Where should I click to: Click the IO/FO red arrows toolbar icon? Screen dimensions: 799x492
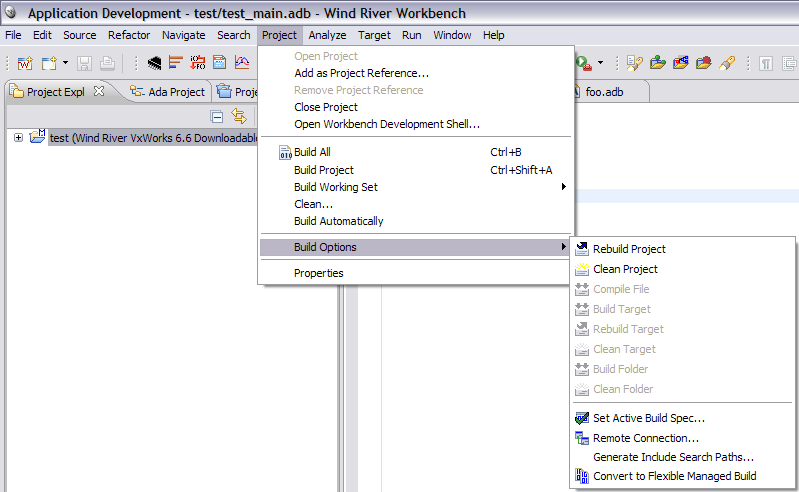coord(198,63)
